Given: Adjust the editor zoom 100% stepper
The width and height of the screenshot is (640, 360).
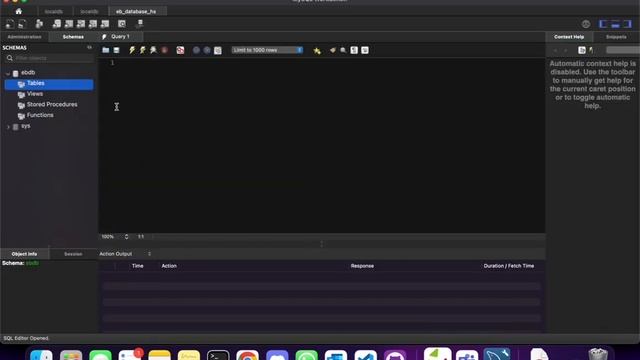Looking at the screenshot, I should point(127,237).
